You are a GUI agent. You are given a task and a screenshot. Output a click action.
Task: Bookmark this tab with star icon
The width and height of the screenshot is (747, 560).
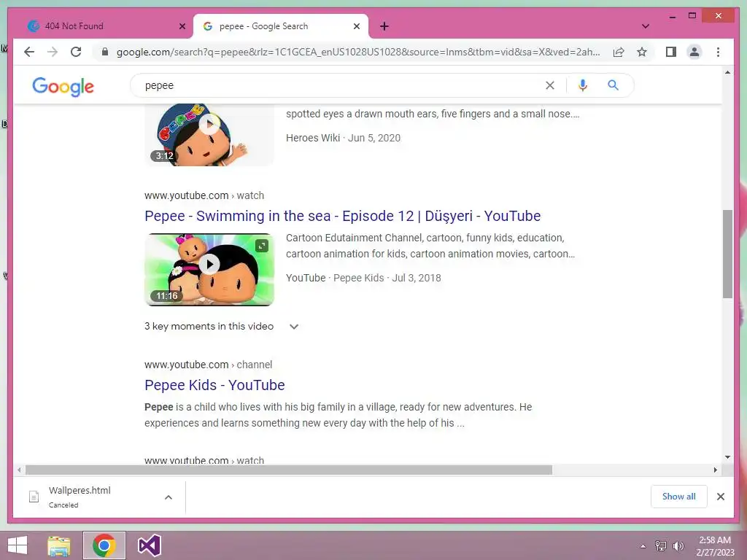pyautogui.click(x=642, y=52)
